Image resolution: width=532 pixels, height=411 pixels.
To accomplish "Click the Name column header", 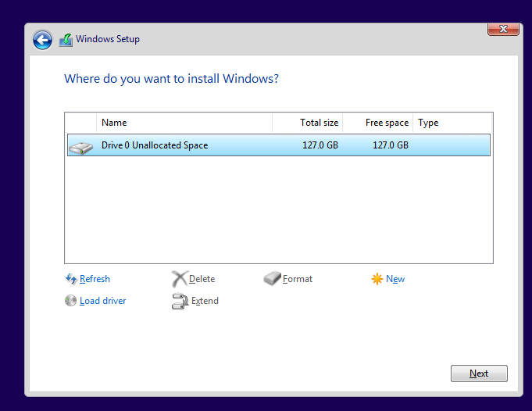I will pyautogui.click(x=184, y=123).
